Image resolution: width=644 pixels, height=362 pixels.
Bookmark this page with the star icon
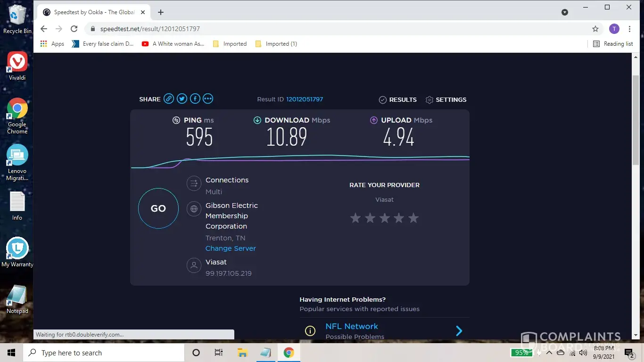click(x=595, y=29)
